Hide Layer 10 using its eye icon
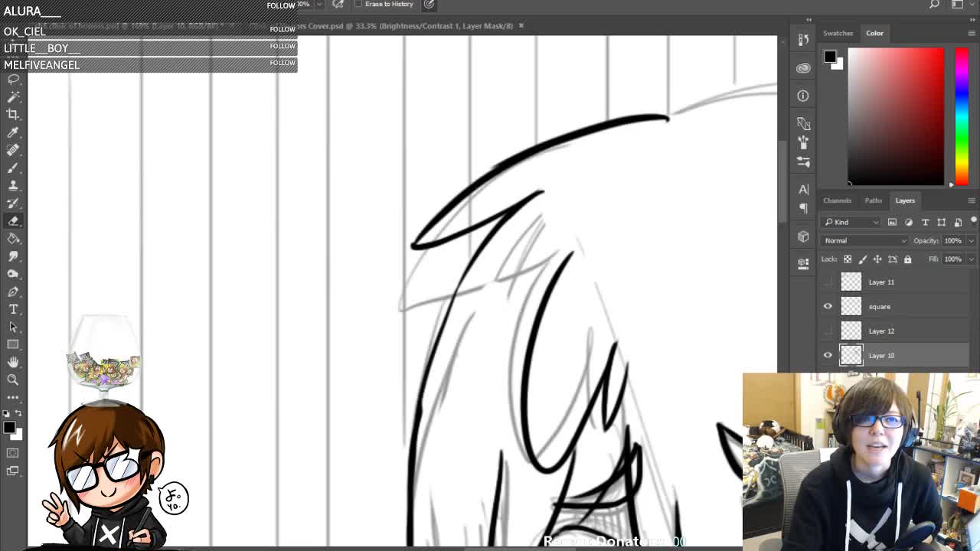The height and width of the screenshot is (551, 980). pos(828,355)
